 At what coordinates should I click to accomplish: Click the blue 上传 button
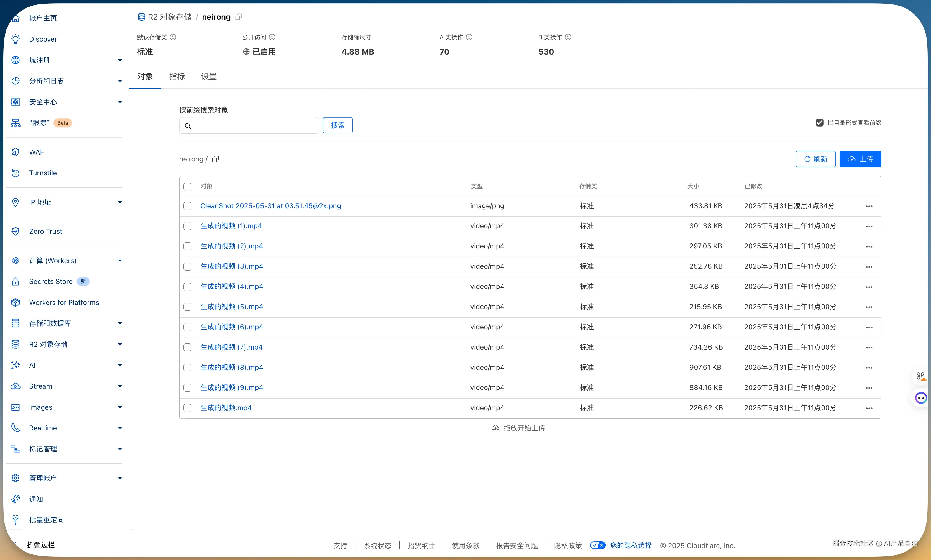point(860,159)
